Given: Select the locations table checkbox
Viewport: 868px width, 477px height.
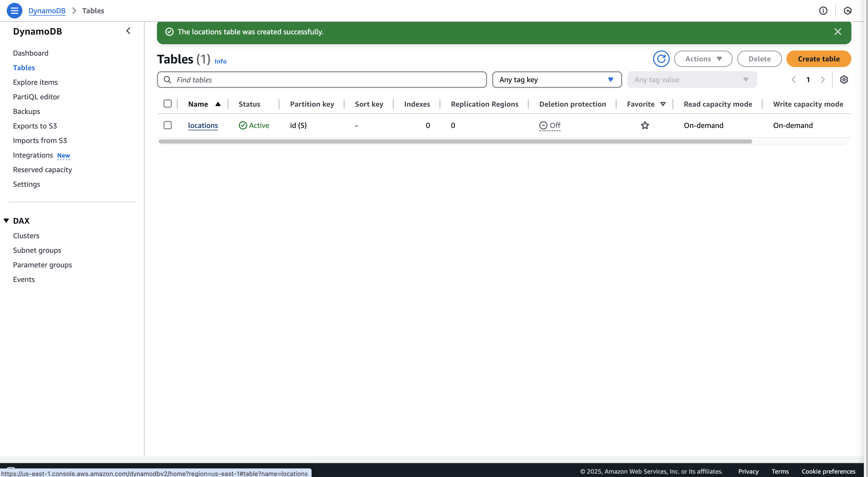Looking at the screenshot, I should point(167,125).
